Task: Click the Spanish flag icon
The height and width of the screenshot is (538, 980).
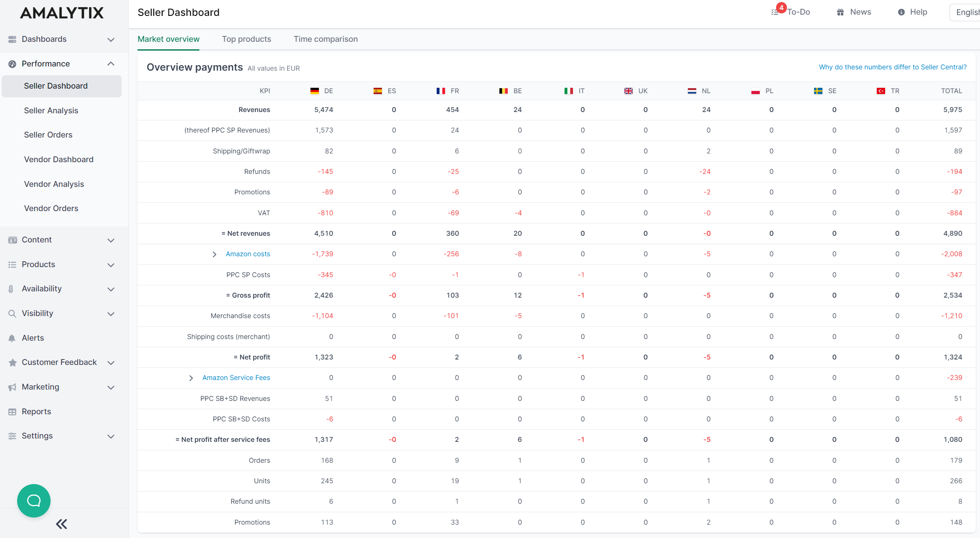Action: click(x=378, y=91)
